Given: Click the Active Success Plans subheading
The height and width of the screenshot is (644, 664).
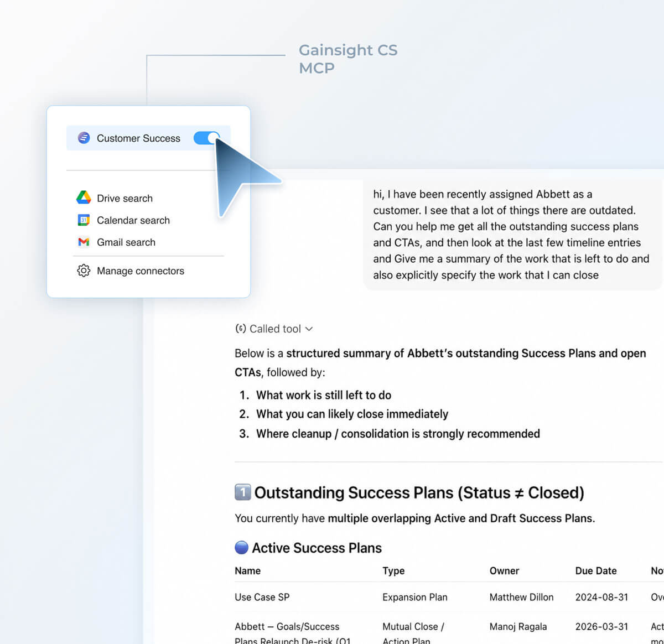Looking at the screenshot, I should coord(317,548).
